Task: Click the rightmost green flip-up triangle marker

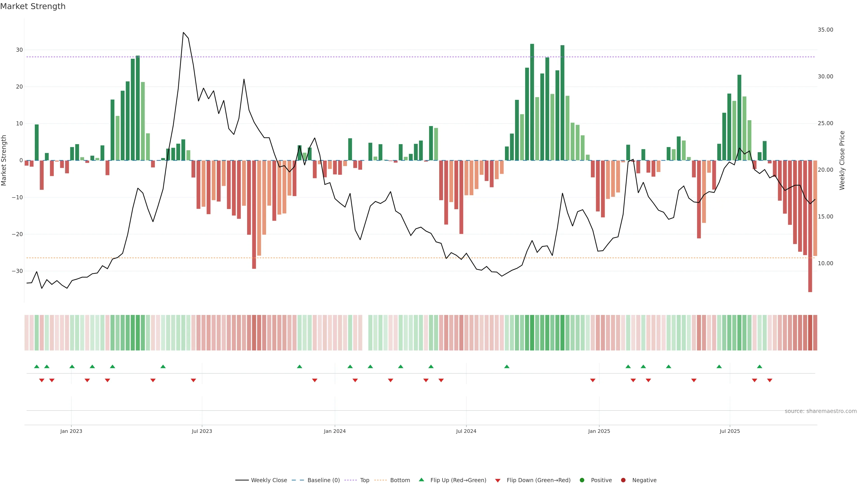Action: tap(759, 366)
